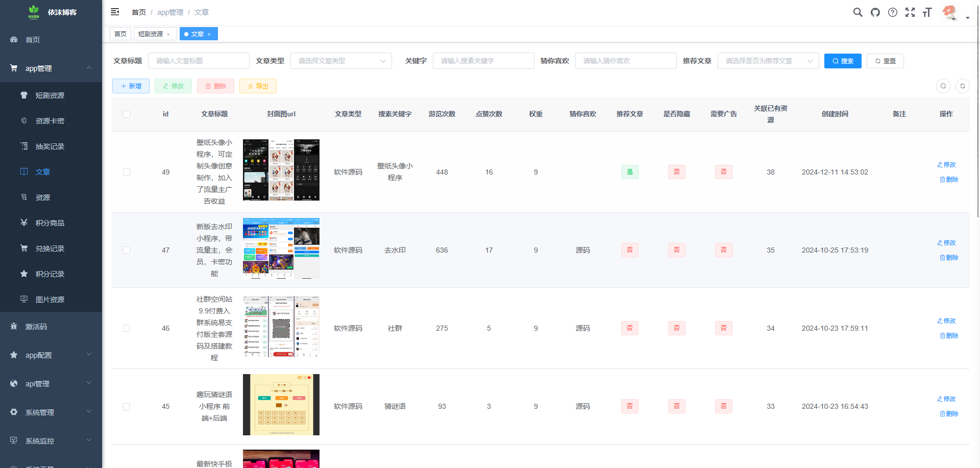The height and width of the screenshot is (468, 980).
Task: Open the GitHub source icon
Action: point(875,12)
